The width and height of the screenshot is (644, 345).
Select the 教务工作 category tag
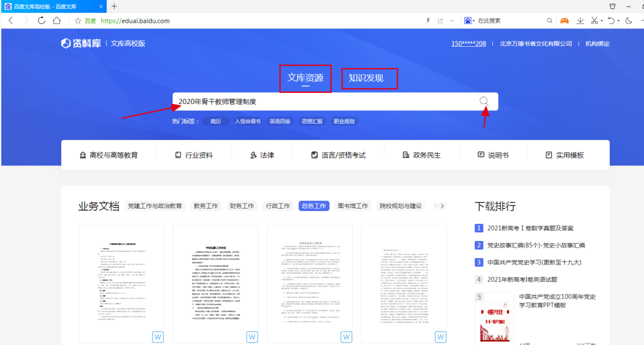pos(206,206)
